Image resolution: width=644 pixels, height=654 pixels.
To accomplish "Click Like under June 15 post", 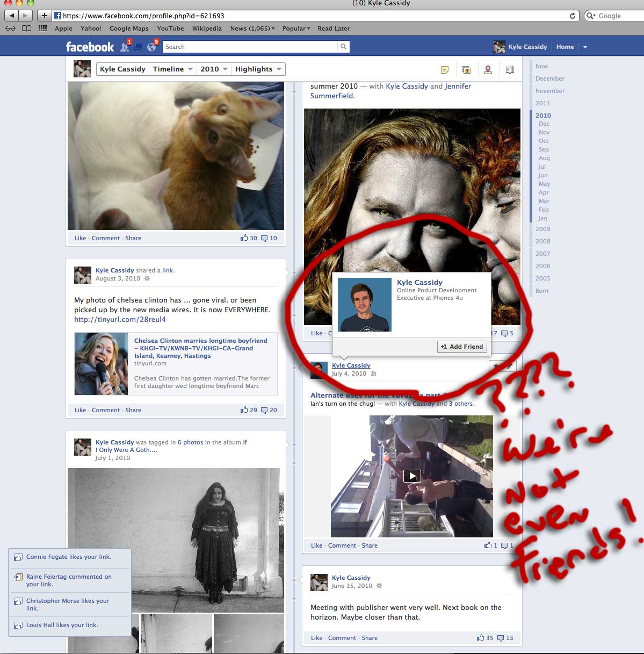I will click(316, 638).
